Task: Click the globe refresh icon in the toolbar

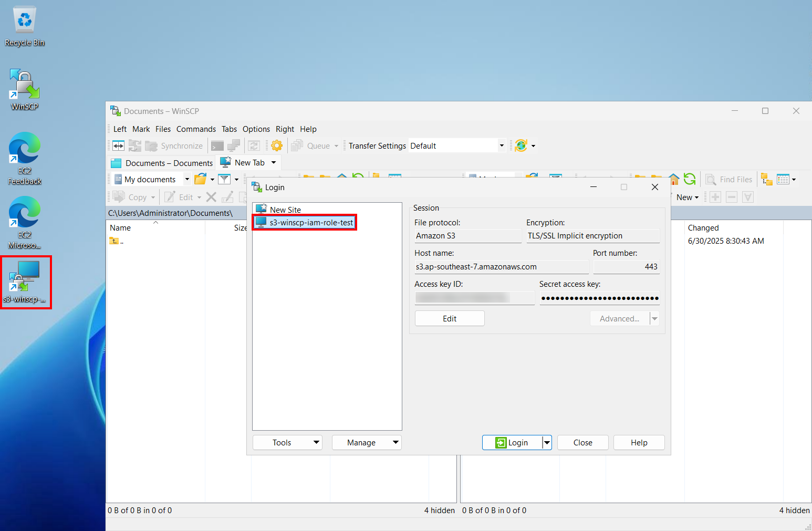Action: click(521, 145)
